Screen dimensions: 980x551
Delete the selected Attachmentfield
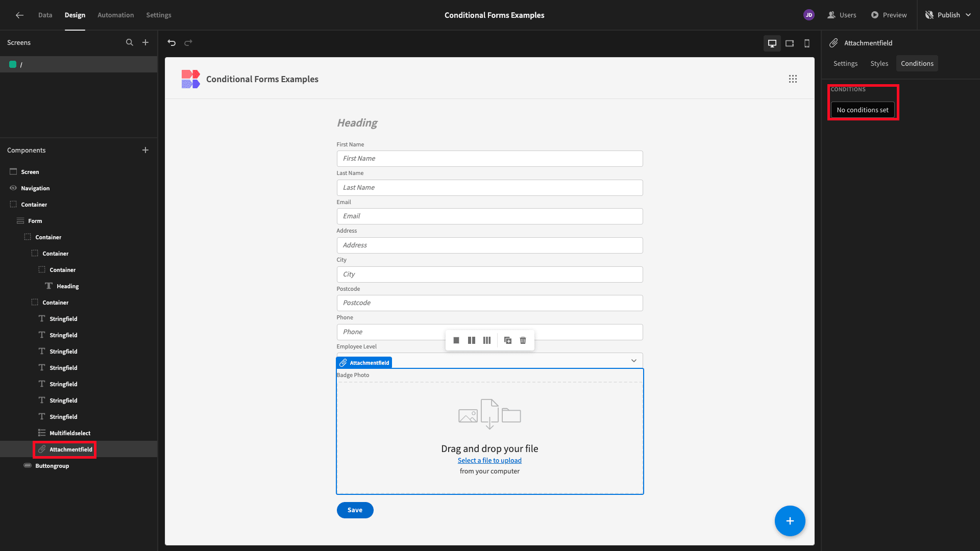coord(523,340)
